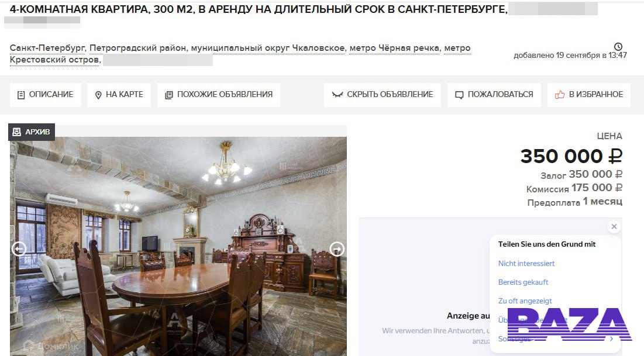Show the next photo with right arrow
The width and height of the screenshot is (644, 356).
[x=337, y=249]
